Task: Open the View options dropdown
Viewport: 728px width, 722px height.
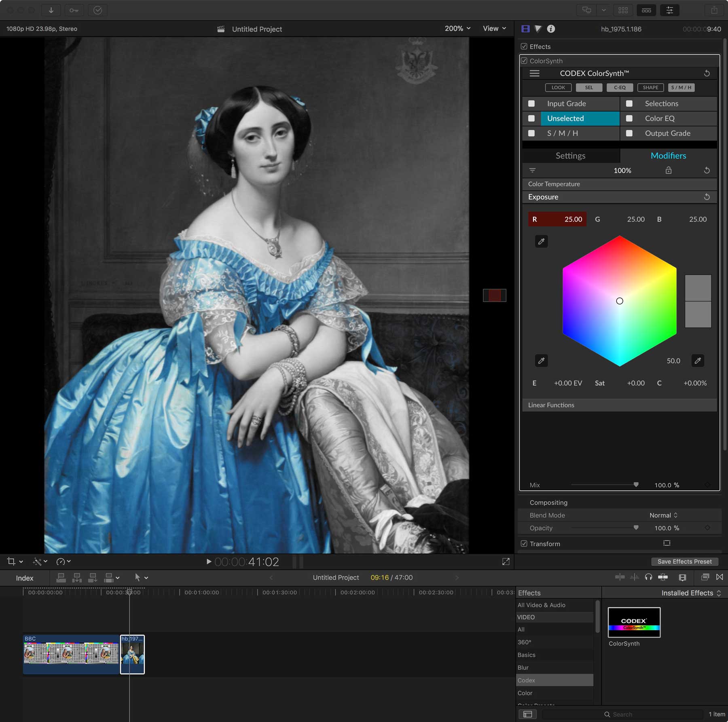Action: point(494,29)
